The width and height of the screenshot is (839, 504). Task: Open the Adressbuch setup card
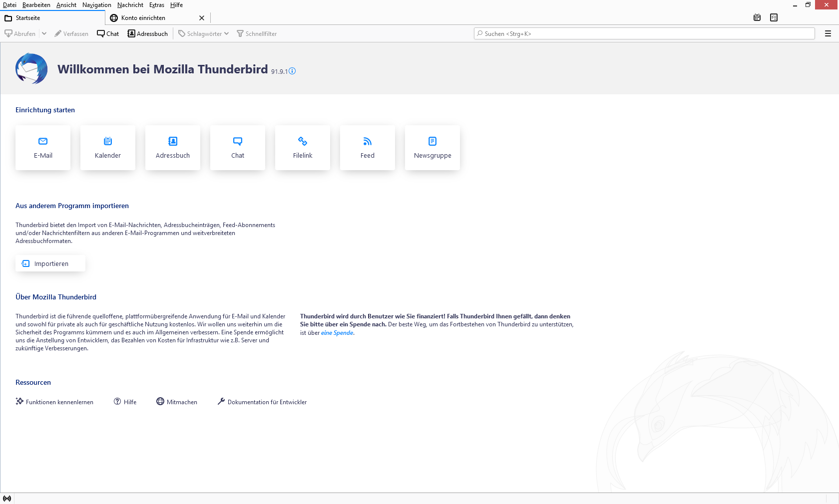[173, 148]
